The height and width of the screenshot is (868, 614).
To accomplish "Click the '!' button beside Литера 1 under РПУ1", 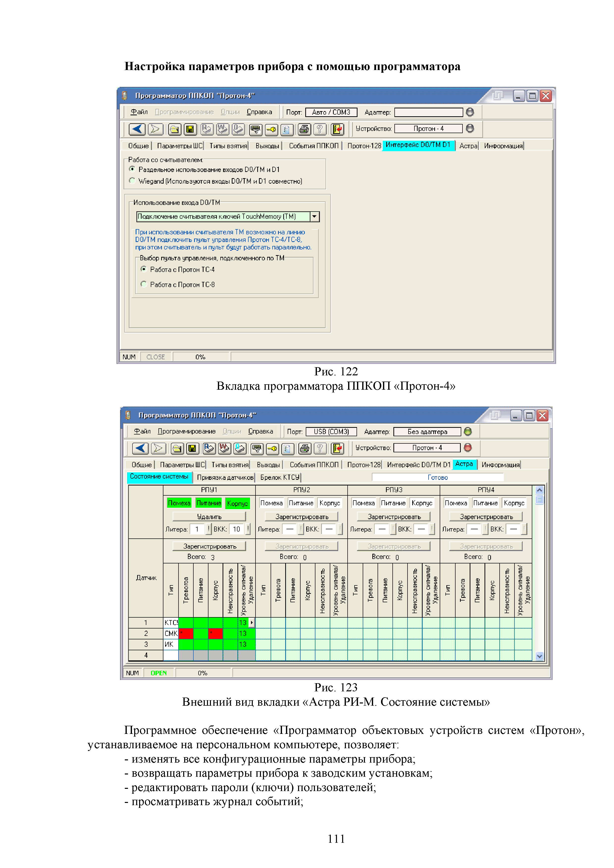I will click(208, 529).
